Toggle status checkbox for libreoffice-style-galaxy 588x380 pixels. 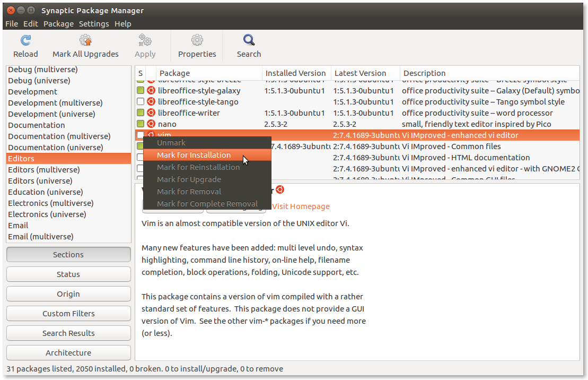[x=141, y=91]
